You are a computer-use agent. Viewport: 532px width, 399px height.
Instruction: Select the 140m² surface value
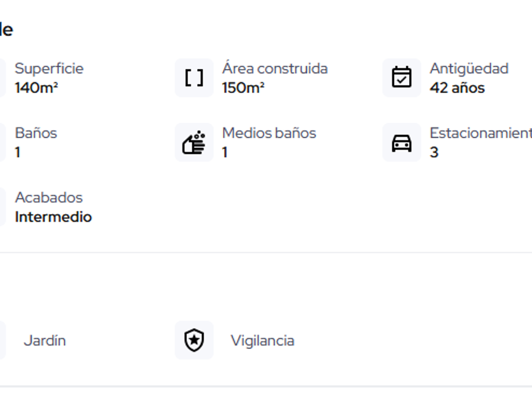point(36,88)
